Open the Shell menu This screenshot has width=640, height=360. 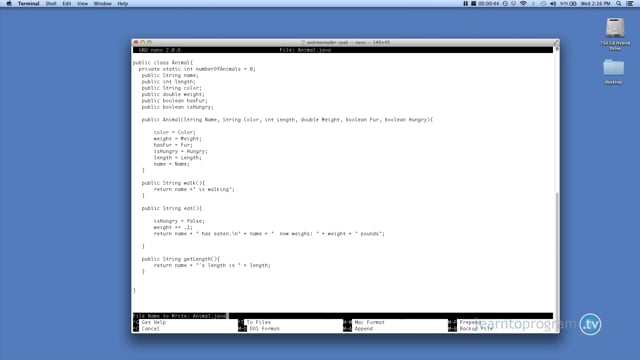[51, 4]
